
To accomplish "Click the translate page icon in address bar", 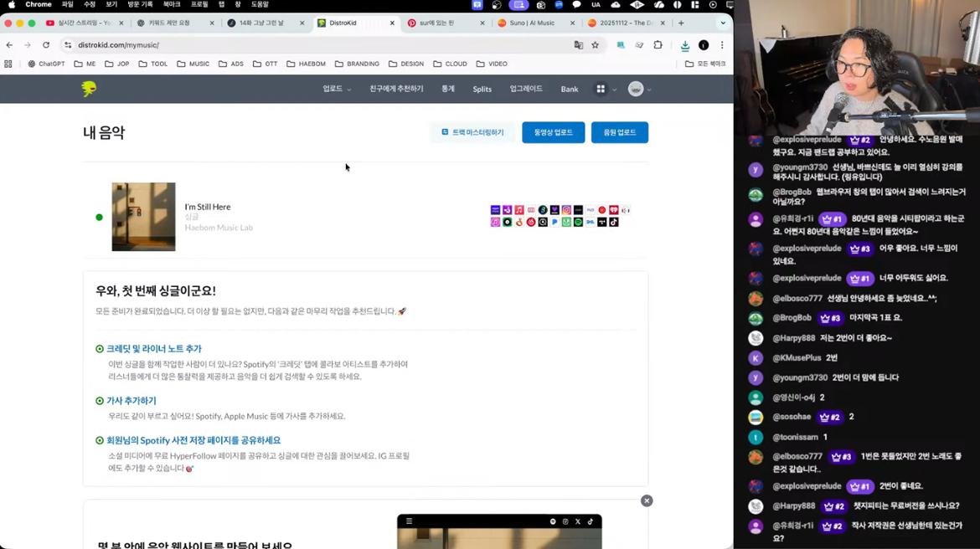I will pos(578,45).
